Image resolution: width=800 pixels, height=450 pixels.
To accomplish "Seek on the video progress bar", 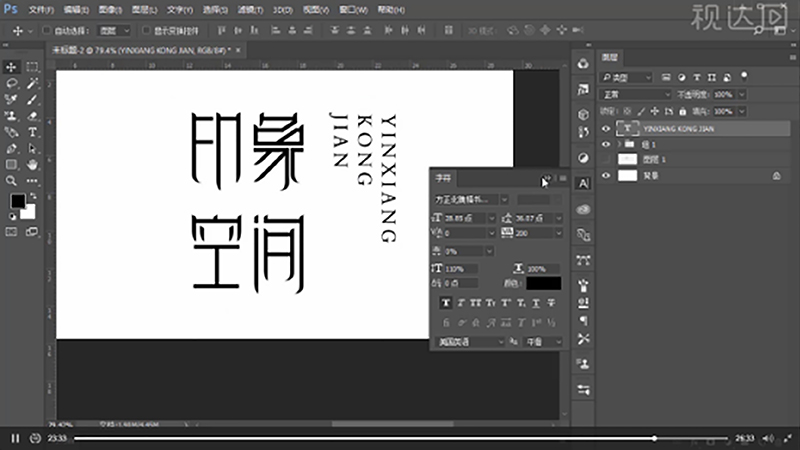I will tap(401, 438).
